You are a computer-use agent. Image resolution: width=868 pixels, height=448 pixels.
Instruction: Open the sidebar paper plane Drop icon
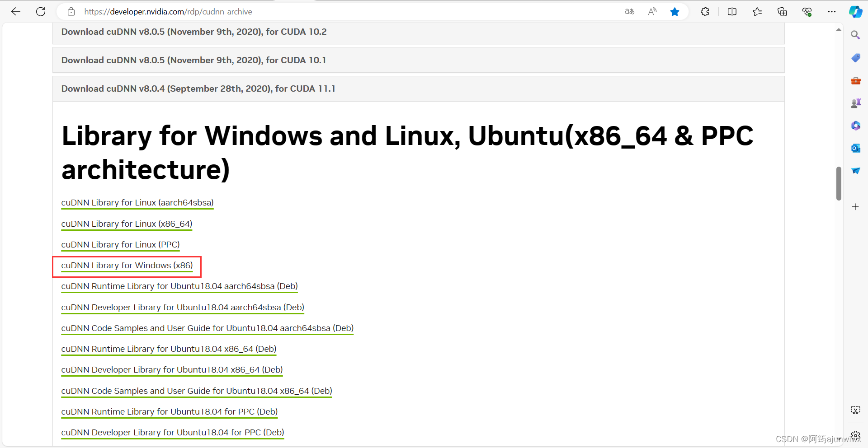855,171
